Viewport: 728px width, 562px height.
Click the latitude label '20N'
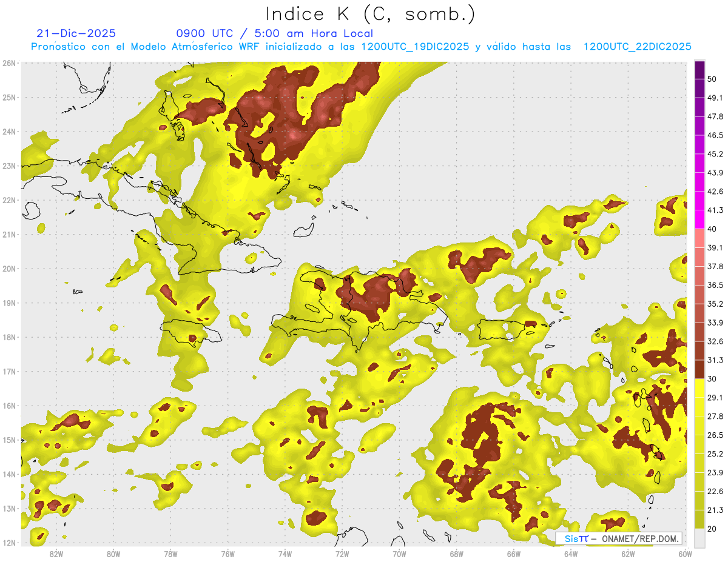[x=8, y=269]
